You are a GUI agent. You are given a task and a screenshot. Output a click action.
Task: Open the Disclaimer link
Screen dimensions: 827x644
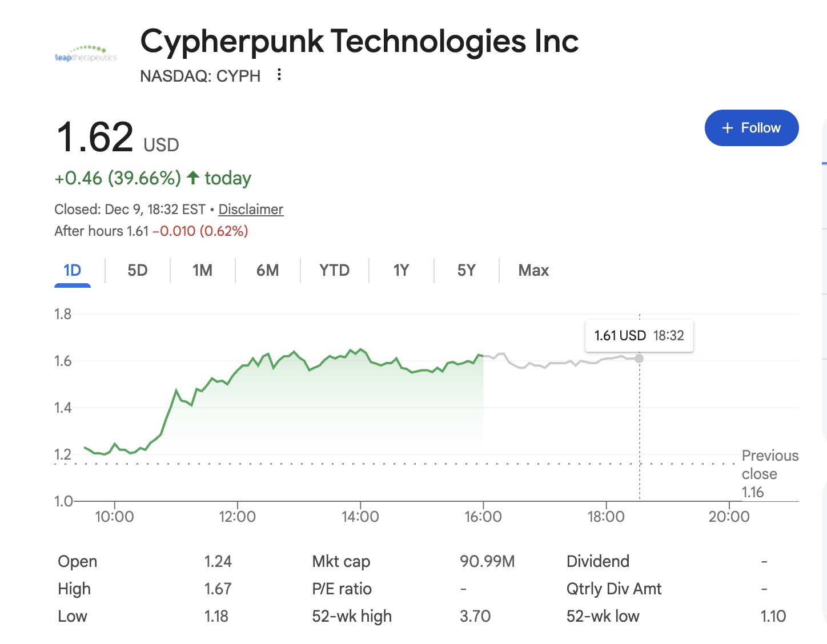[250, 209]
